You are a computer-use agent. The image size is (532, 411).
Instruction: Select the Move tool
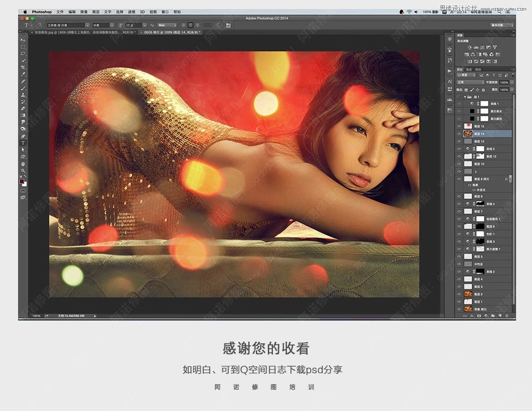click(23, 40)
